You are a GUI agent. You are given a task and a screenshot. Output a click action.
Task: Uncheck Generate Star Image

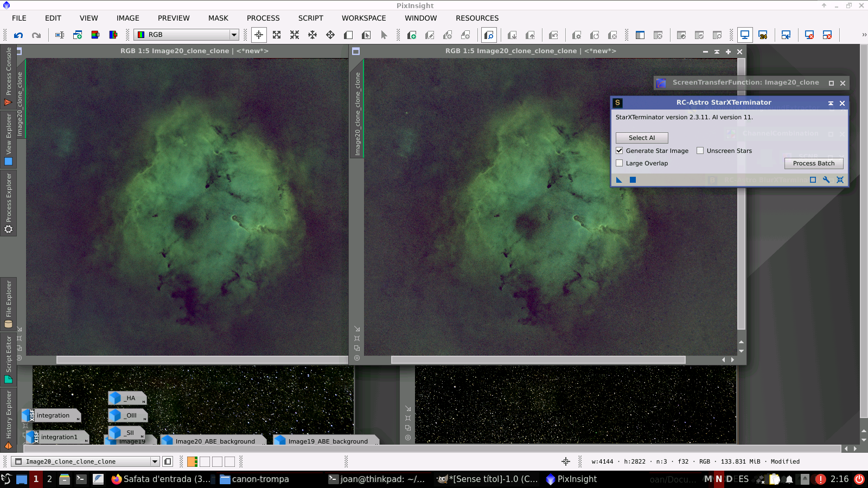click(x=620, y=151)
